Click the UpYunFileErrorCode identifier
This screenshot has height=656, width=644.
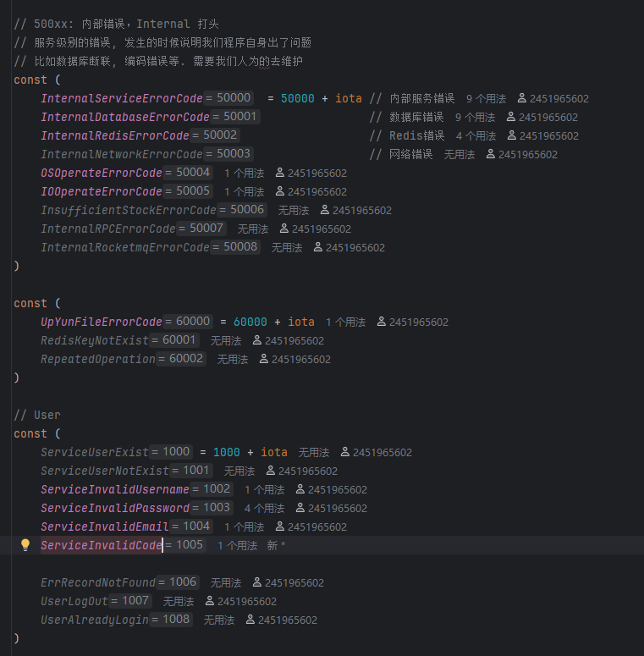click(102, 322)
